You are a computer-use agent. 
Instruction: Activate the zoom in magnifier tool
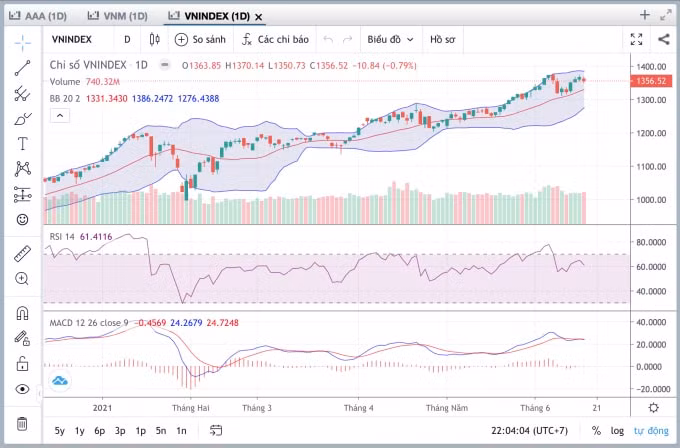tap(23, 278)
